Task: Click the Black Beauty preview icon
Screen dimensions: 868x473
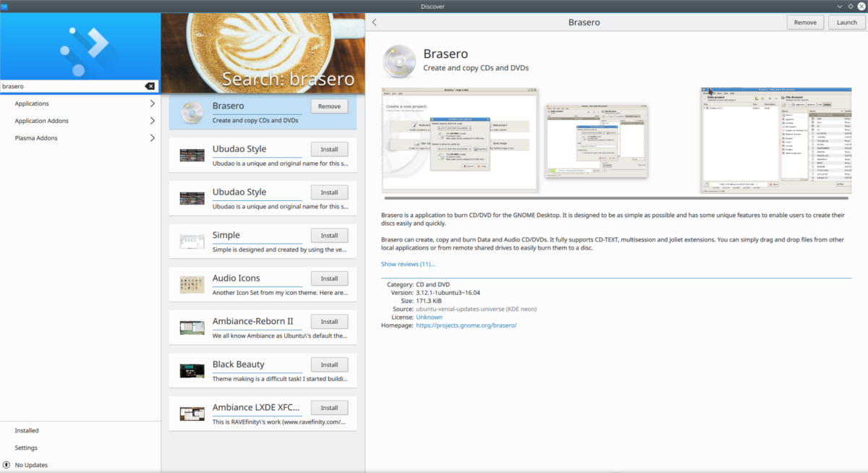Action: (192, 371)
